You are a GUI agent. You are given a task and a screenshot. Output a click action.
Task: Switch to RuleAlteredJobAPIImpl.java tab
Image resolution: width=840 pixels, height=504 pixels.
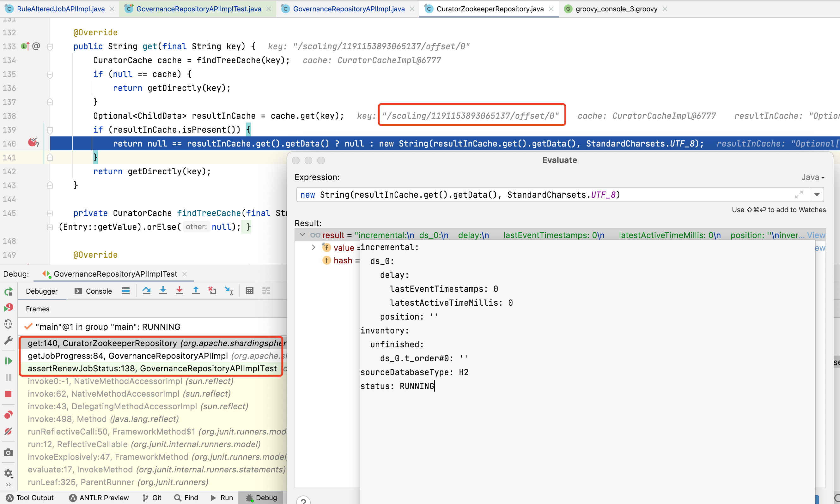[60, 9]
